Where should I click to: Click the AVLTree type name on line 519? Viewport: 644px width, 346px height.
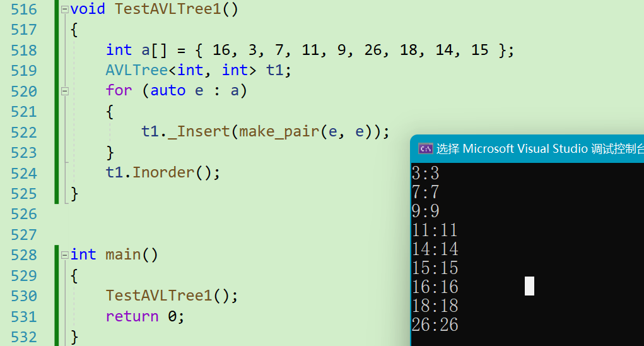pos(136,70)
